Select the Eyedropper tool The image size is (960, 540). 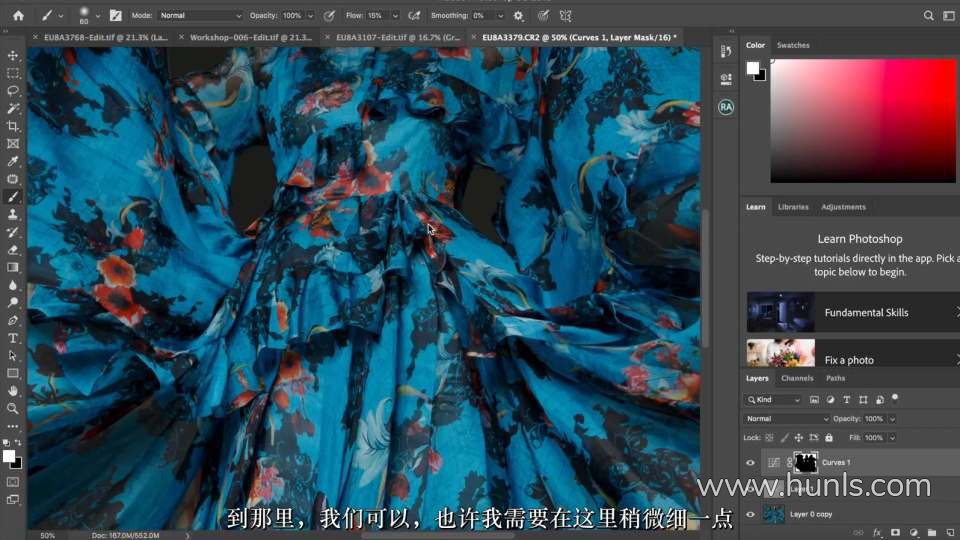[13, 161]
